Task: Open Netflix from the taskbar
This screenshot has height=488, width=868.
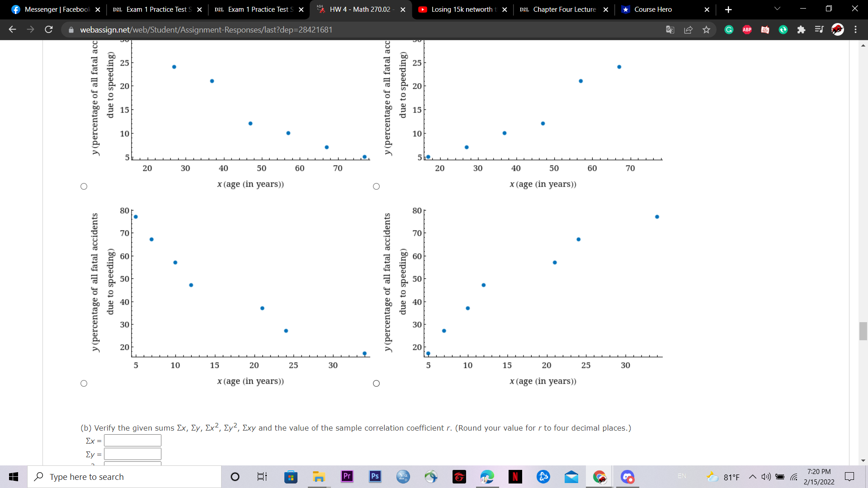Action: [515, 477]
